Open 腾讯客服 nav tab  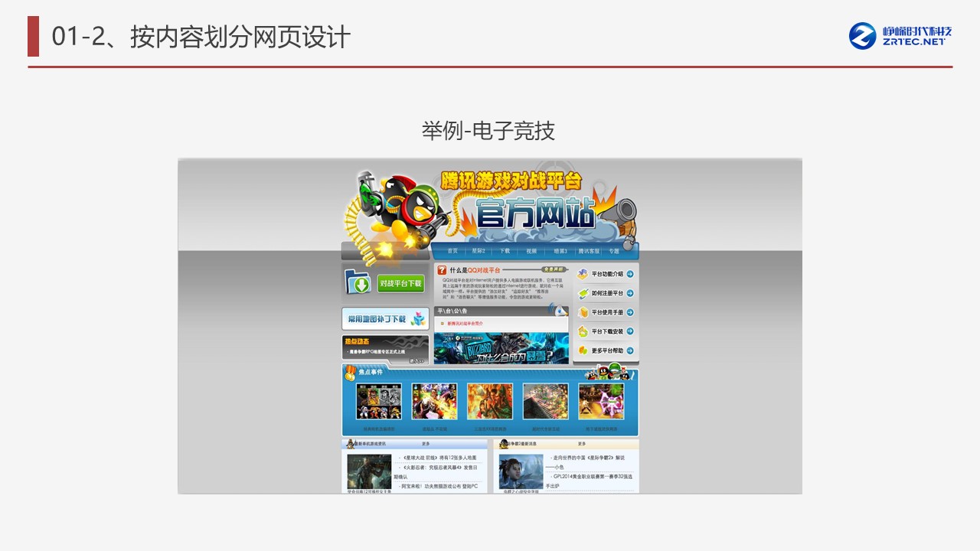(x=589, y=251)
